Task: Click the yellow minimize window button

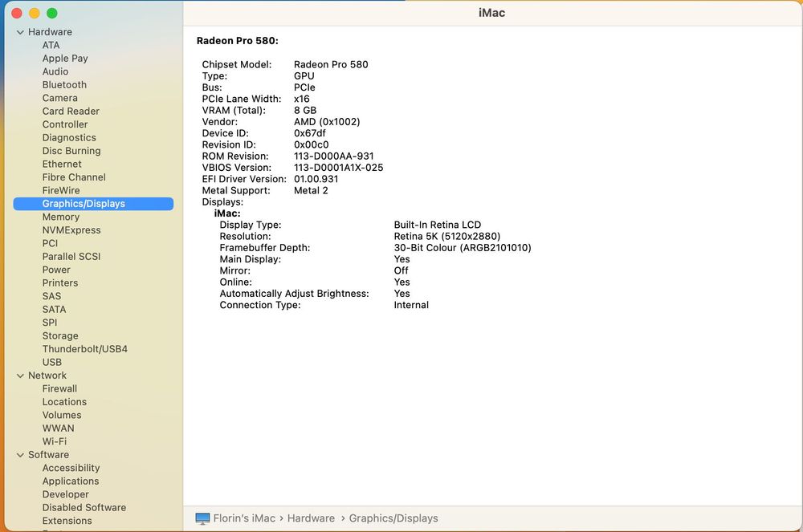Action: pos(35,14)
